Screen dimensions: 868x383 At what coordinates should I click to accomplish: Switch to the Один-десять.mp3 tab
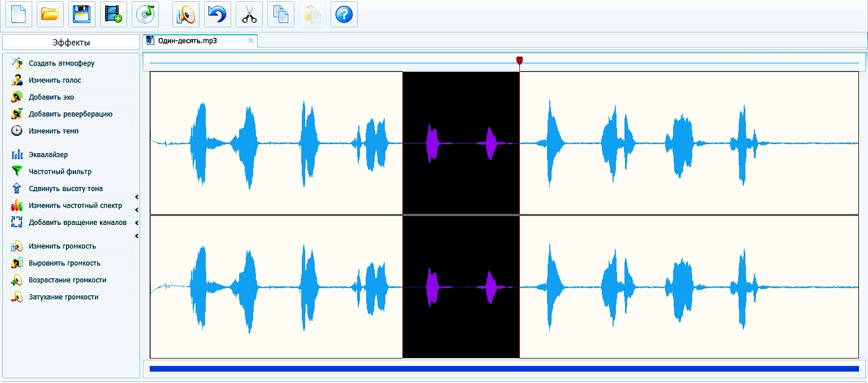click(187, 41)
